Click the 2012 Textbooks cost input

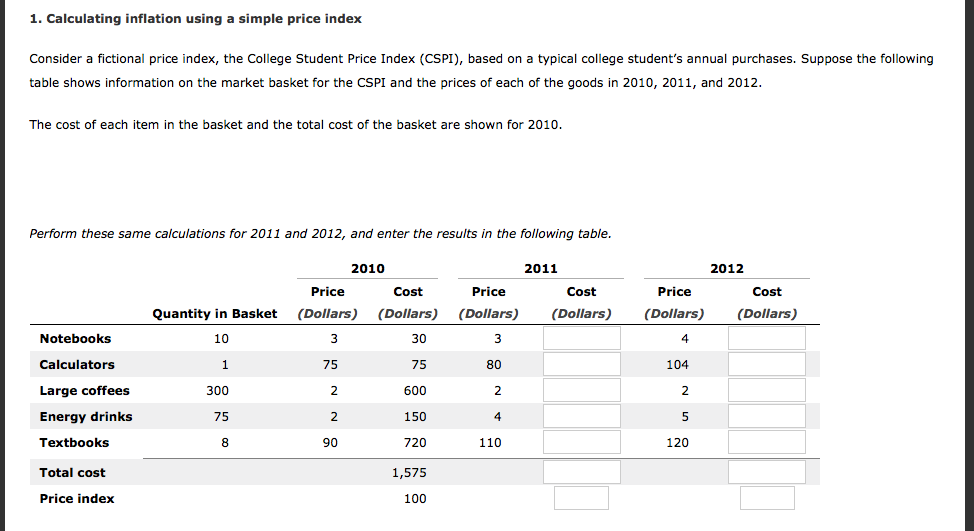(767, 443)
